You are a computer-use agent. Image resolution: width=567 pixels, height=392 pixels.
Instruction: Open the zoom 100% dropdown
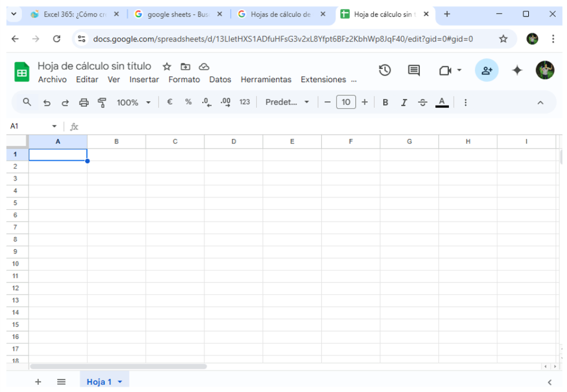point(134,102)
